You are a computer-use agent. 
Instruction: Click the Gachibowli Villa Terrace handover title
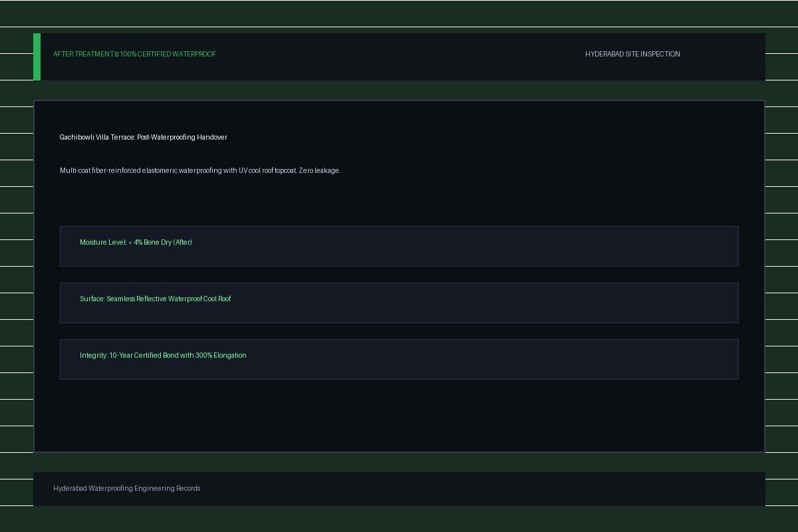tap(143, 137)
